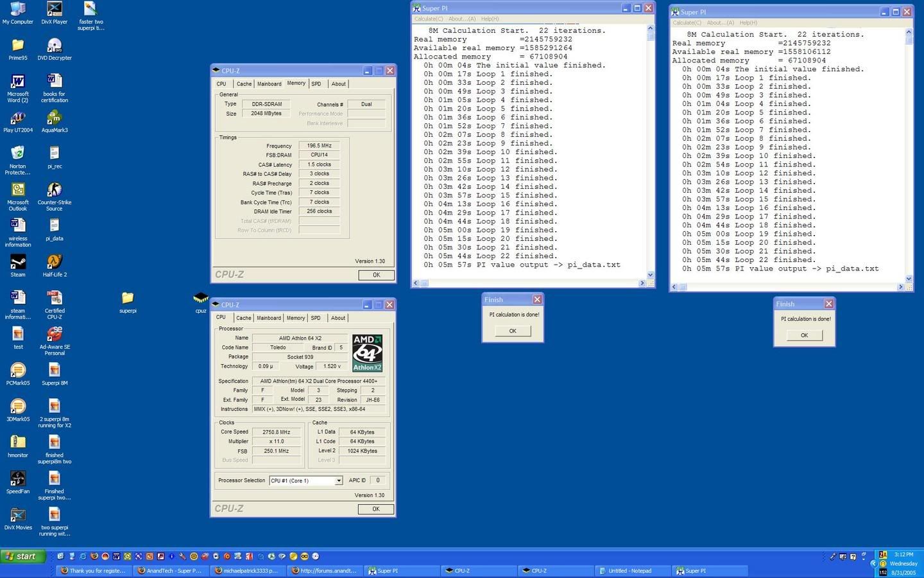Confirm OK in left Finish dialog
Viewport: 924px width, 578px height.
(x=513, y=331)
